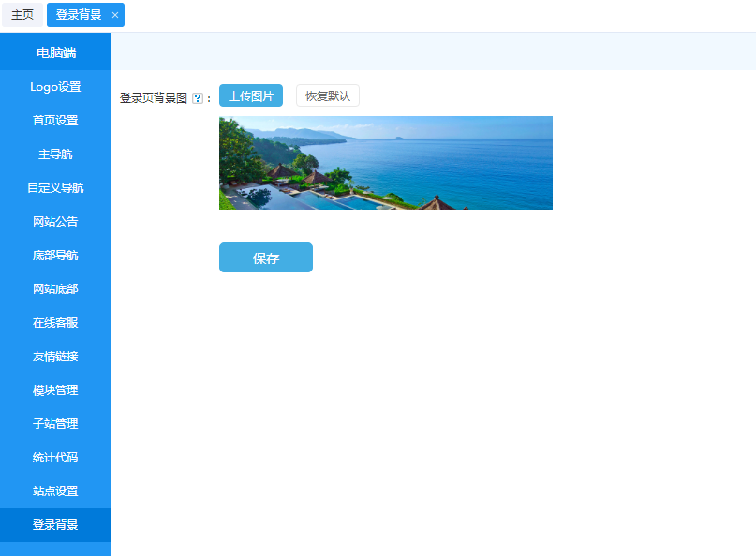
Task: Open 在线客服 settings
Action: click(55, 323)
